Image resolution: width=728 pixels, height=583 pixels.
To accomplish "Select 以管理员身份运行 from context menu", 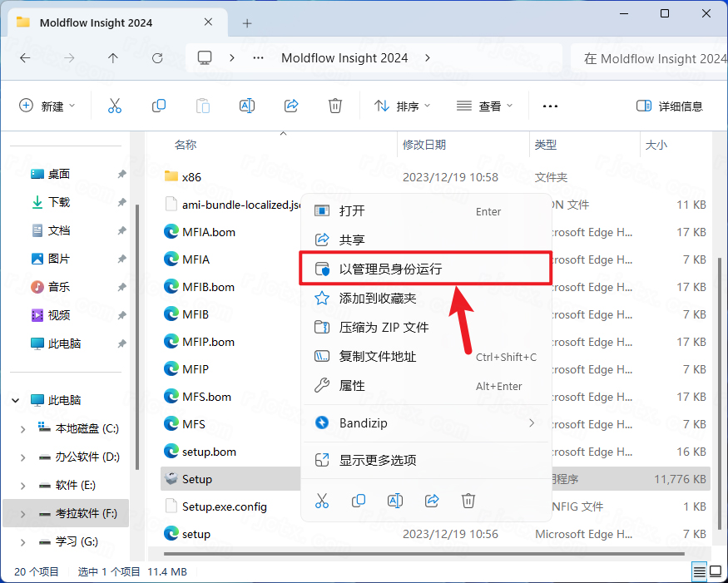I will (x=424, y=269).
